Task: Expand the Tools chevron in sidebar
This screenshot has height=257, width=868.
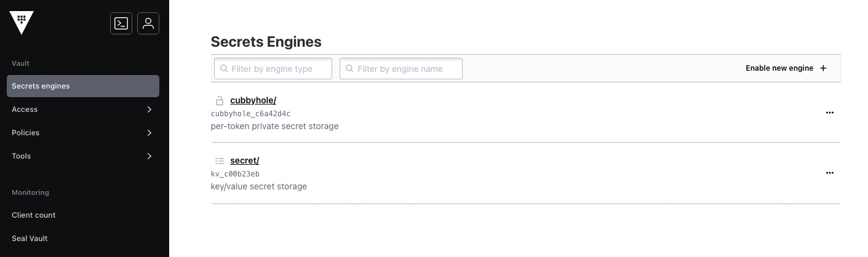Action: click(x=149, y=156)
